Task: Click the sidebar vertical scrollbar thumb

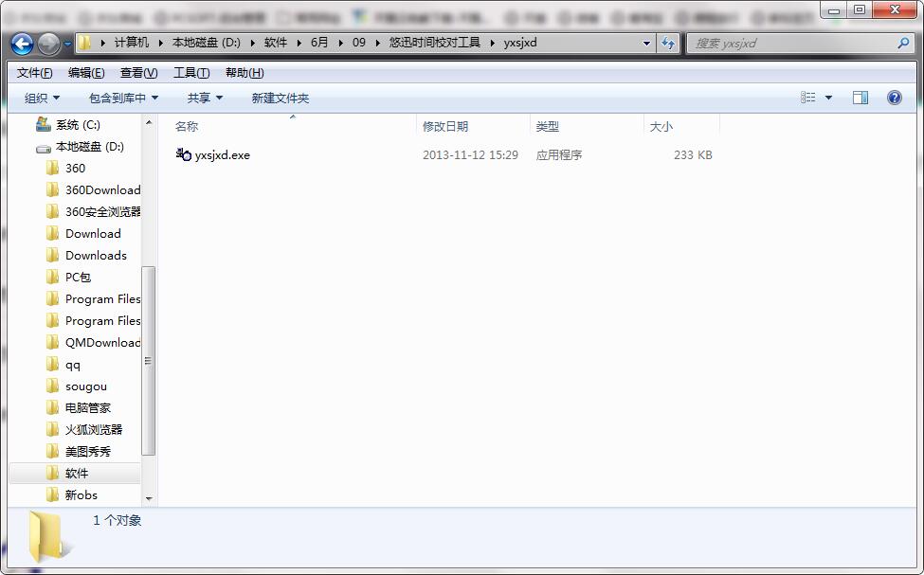Action: [149, 361]
